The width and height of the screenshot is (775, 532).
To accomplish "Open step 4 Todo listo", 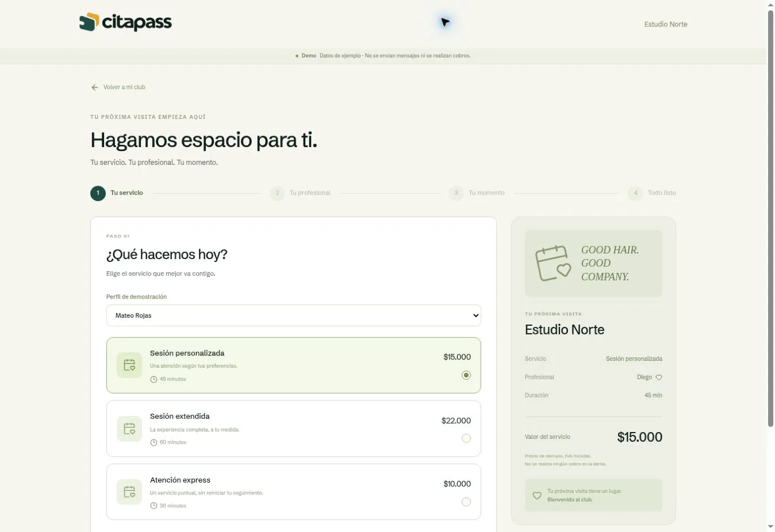I will click(x=652, y=193).
